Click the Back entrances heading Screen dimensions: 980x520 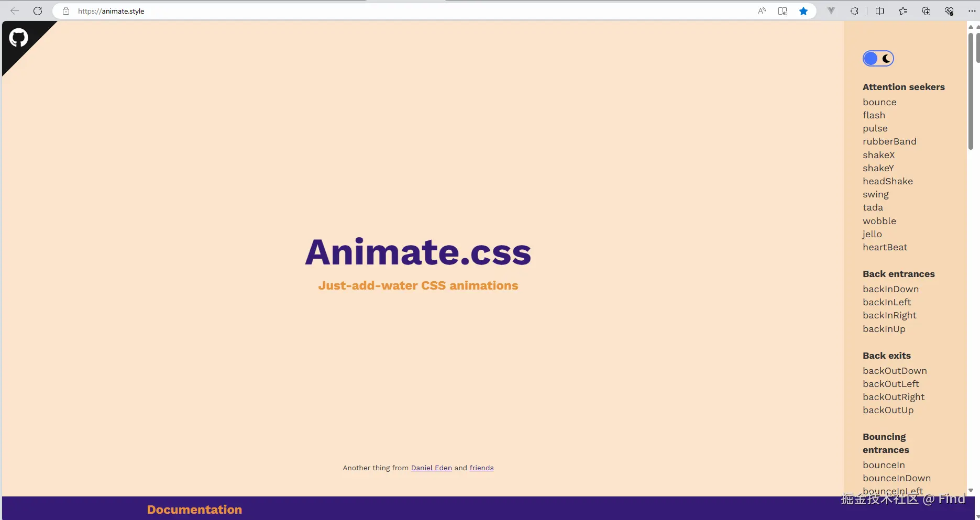(898, 274)
